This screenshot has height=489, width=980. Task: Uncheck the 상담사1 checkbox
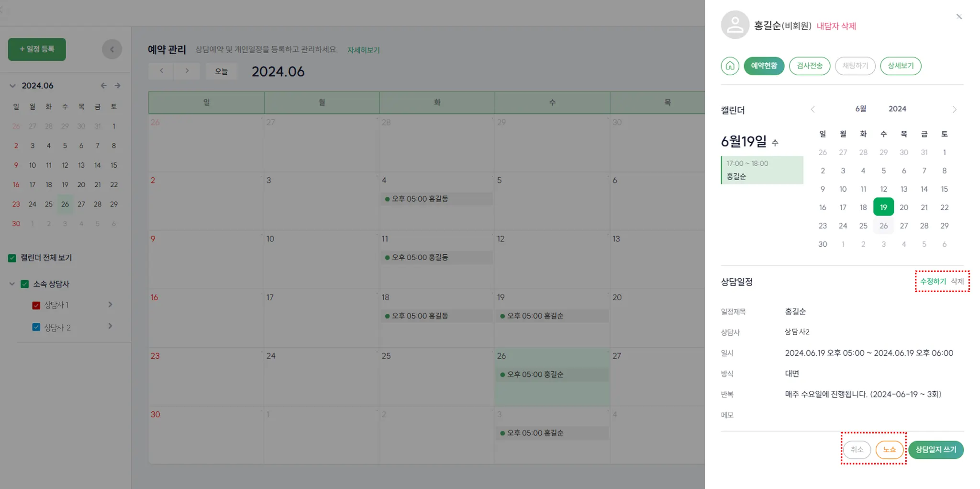36,306
